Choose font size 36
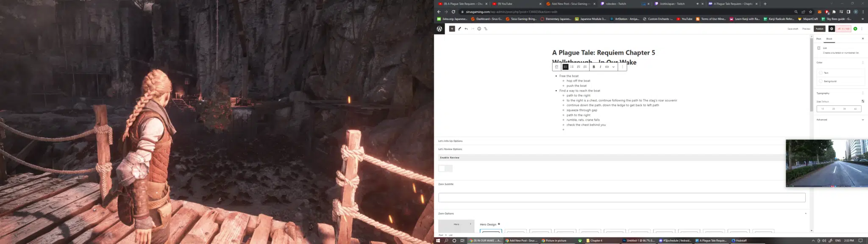This screenshot has height=244, width=868. point(844,109)
